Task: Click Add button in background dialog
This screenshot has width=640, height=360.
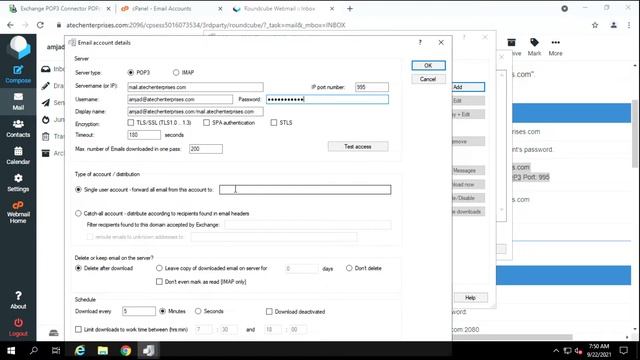Action: click(469, 87)
